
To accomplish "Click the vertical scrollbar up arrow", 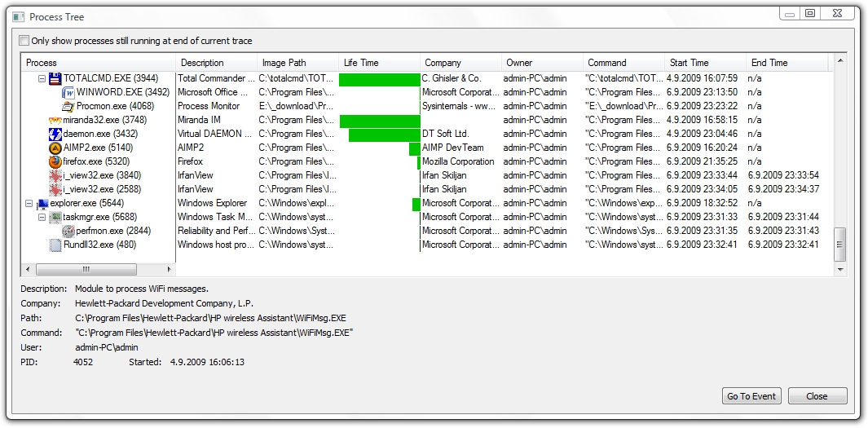I will (840, 60).
